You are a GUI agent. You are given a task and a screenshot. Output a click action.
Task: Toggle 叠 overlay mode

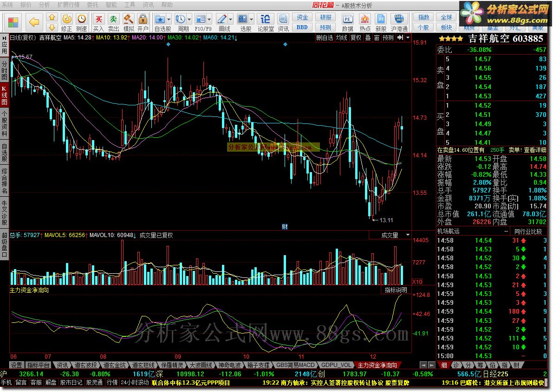point(368,38)
